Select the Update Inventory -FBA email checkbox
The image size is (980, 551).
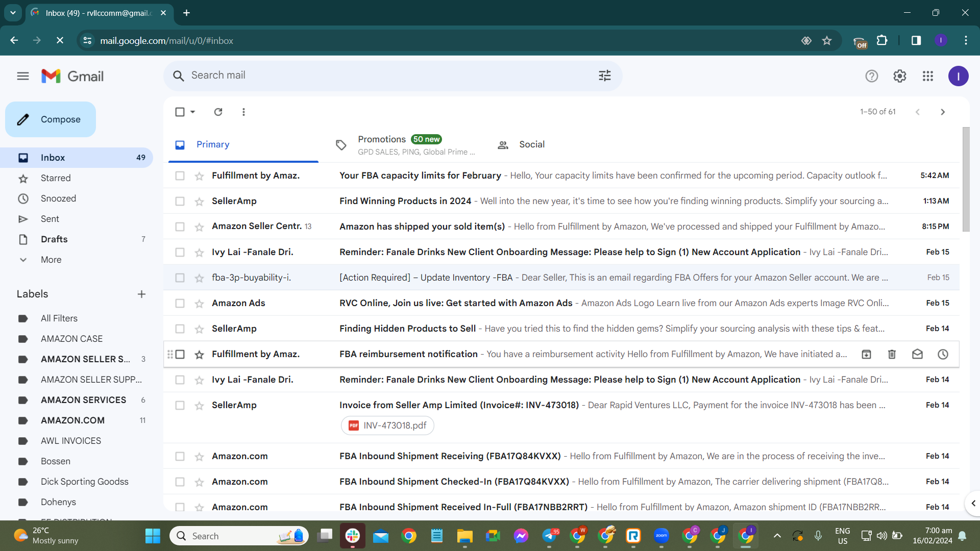[x=180, y=278]
